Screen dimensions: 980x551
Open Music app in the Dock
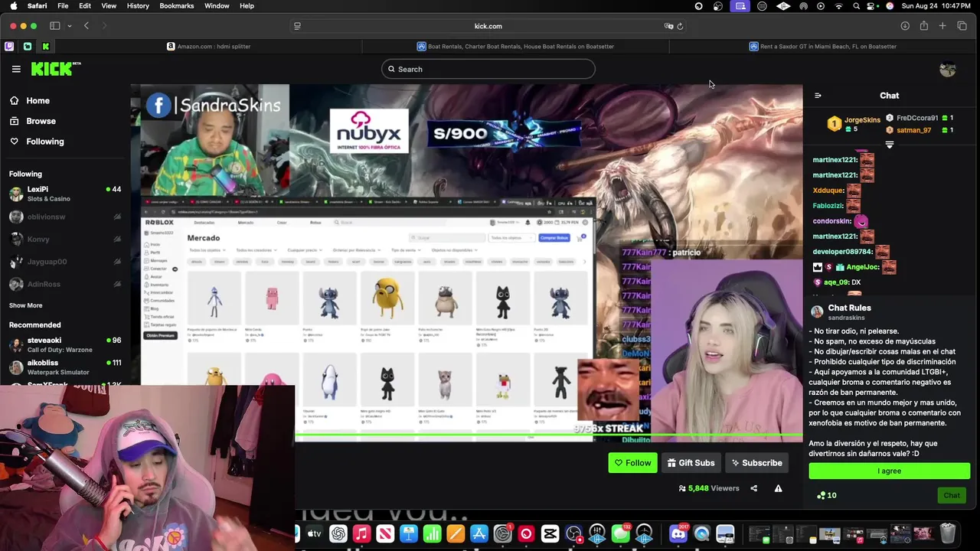pos(361,533)
